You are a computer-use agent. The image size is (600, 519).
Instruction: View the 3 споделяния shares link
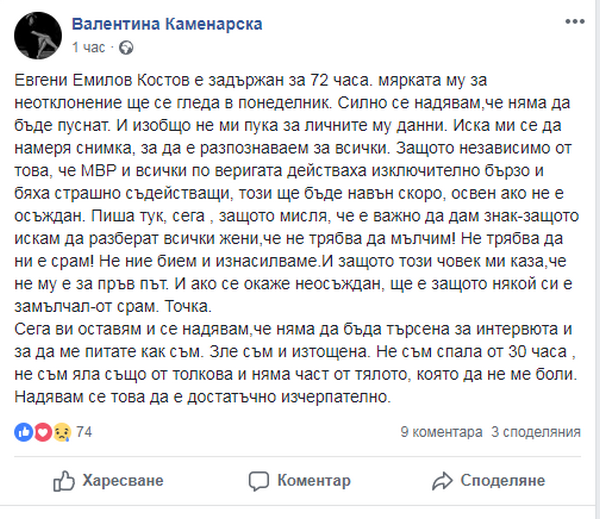[x=536, y=432]
